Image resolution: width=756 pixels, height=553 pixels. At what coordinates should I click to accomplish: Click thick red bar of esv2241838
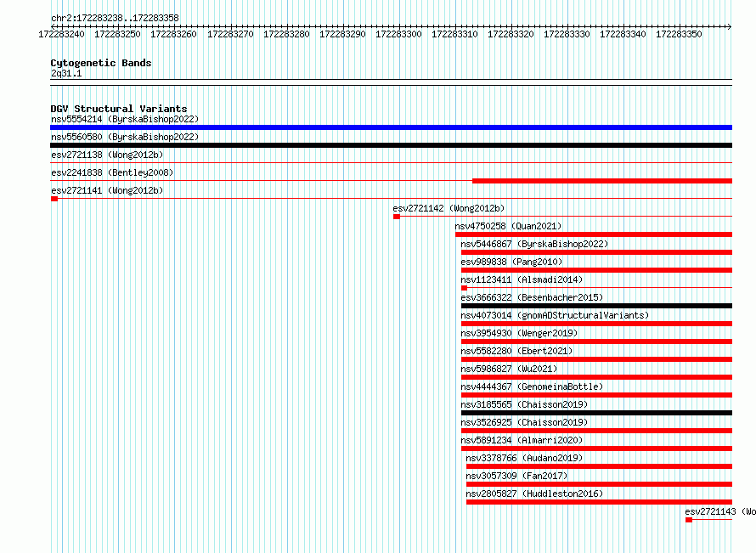click(x=602, y=181)
